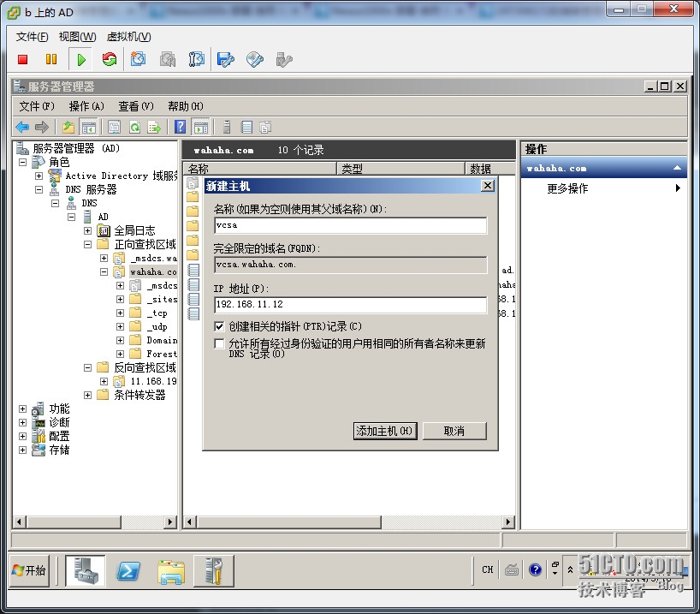
Task: Click the up one level folder icon
Action: [x=68, y=128]
